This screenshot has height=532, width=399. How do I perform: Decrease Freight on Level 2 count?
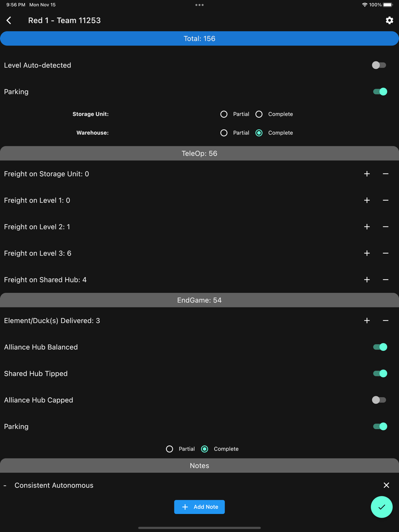coord(385,227)
